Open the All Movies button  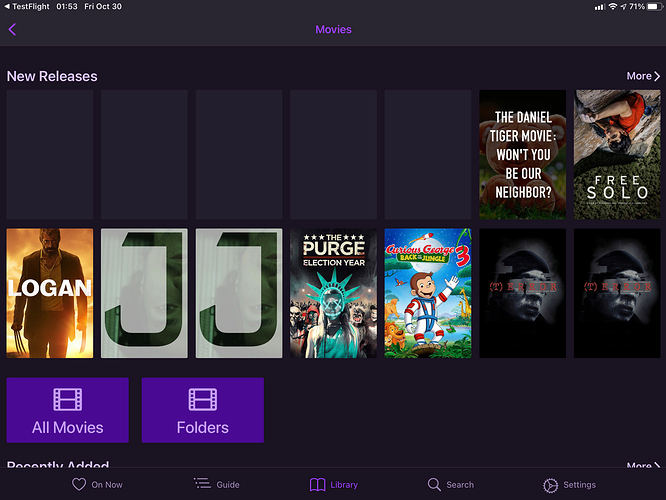click(x=68, y=410)
